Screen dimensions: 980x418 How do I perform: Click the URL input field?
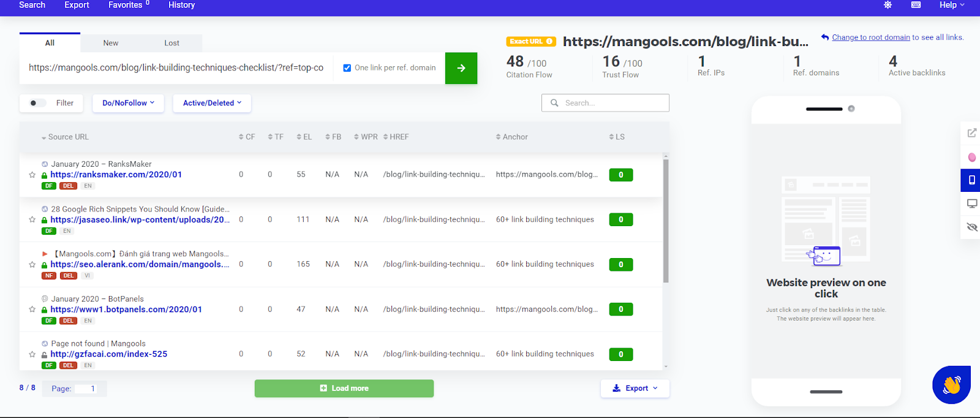[x=177, y=68]
